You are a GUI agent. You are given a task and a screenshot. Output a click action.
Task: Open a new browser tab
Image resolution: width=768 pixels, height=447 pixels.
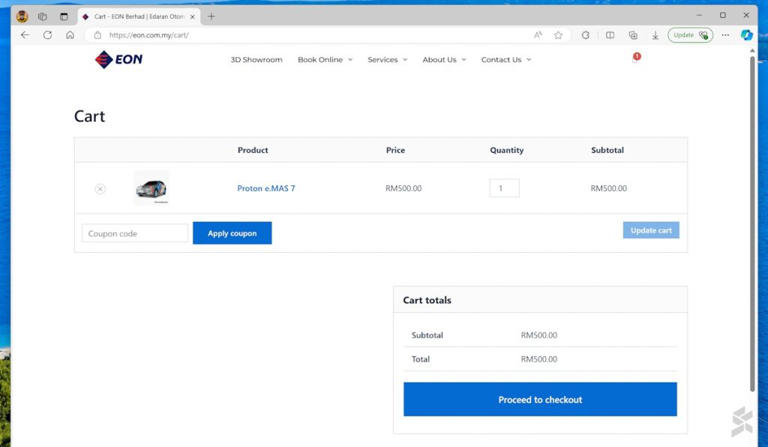pyautogui.click(x=211, y=17)
